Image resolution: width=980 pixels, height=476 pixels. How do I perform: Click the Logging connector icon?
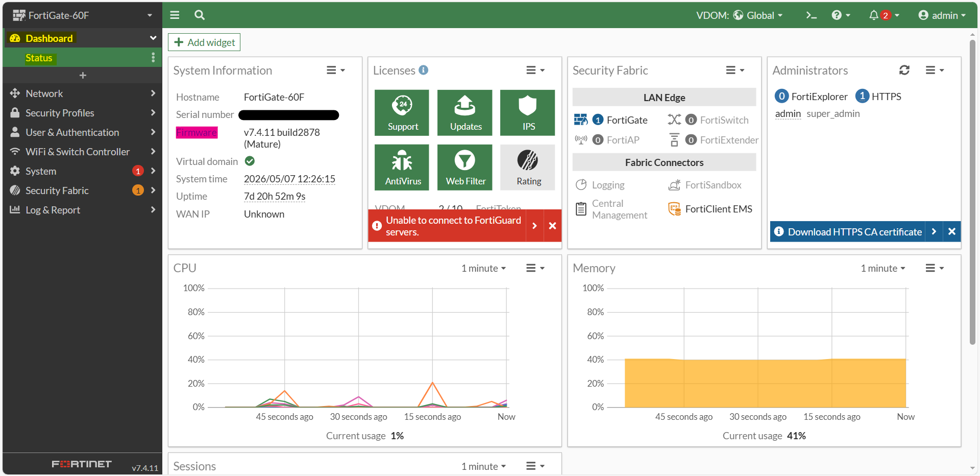(x=581, y=185)
